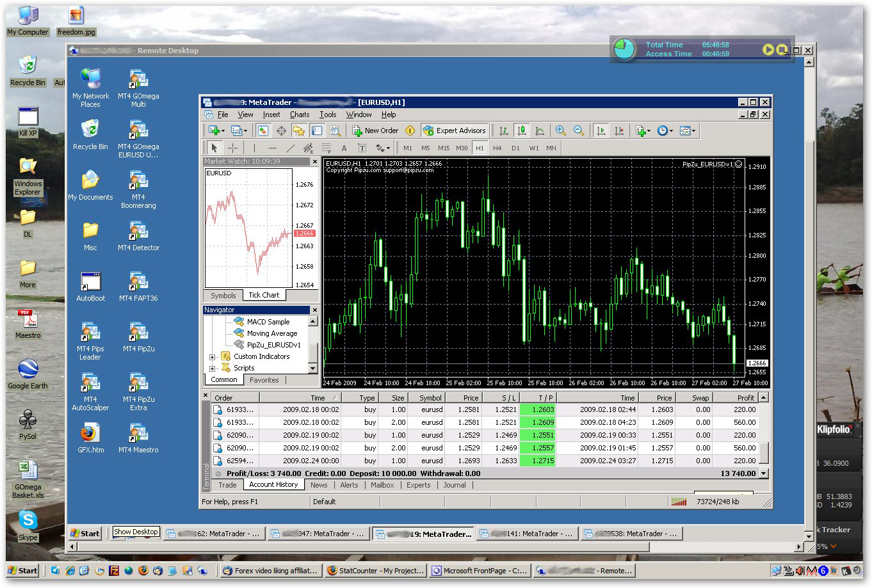This screenshot has height=588, width=872.
Task: Open the StatCounter taskbar window
Action: [x=375, y=571]
